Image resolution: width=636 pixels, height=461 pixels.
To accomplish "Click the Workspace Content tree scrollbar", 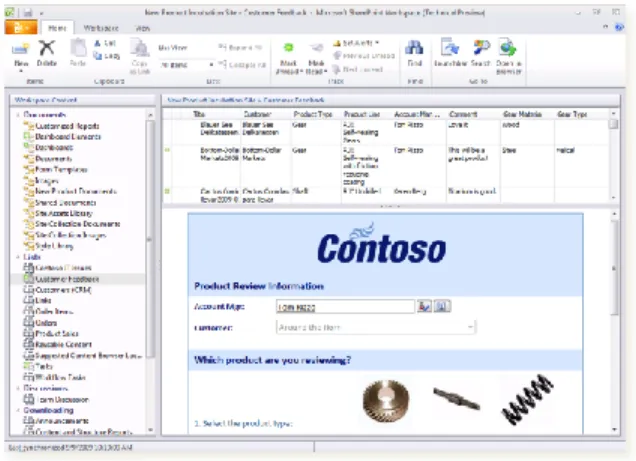I will [150, 239].
